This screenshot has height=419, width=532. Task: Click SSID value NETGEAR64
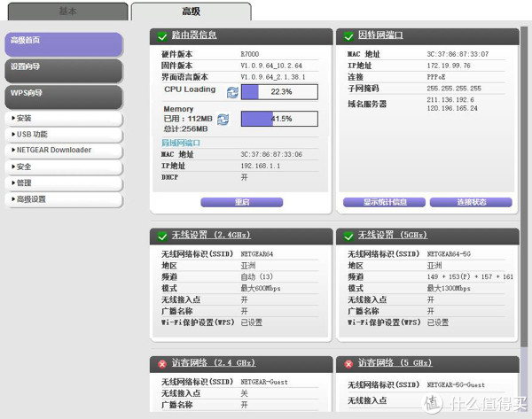pyautogui.click(x=257, y=254)
